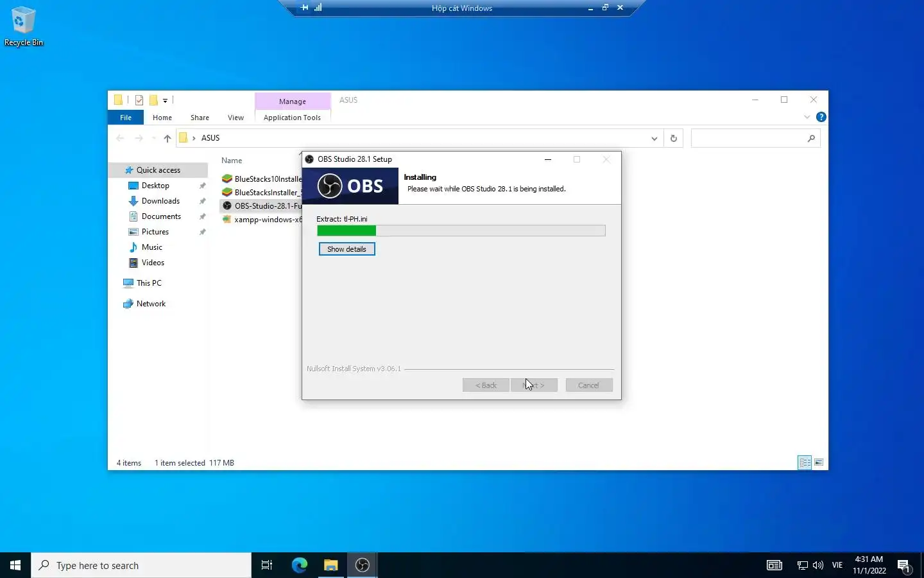Click the Name column header
The height and width of the screenshot is (578, 924).
232,161
